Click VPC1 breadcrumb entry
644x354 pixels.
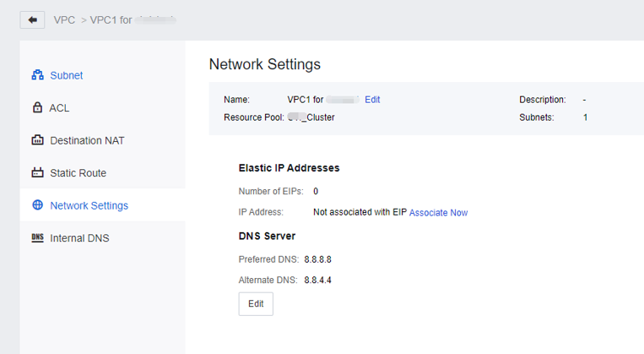coord(133,19)
